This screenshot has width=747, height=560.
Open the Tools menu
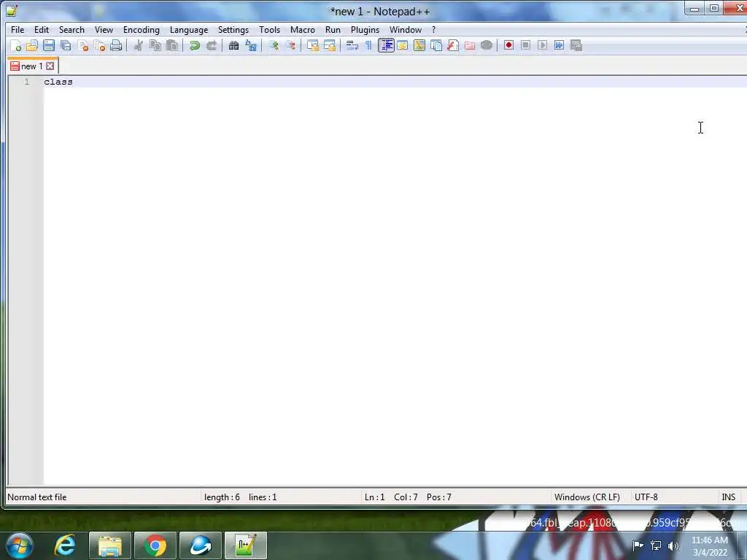(270, 29)
